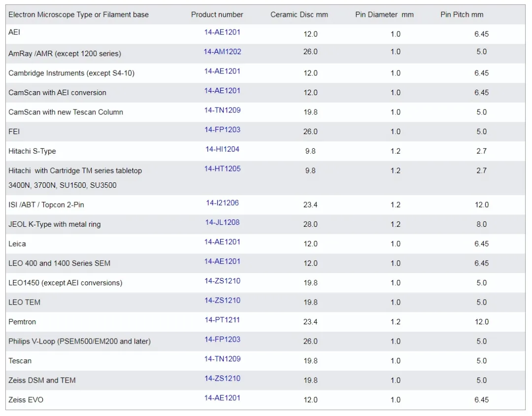532x416 pixels.
Task: Select 'Cambridge Instruments (except S4-10)' text
Action: click(x=71, y=73)
